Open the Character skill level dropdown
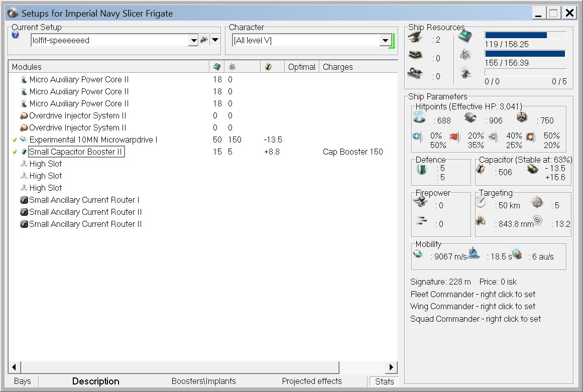The image size is (583, 392). click(x=385, y=41)
